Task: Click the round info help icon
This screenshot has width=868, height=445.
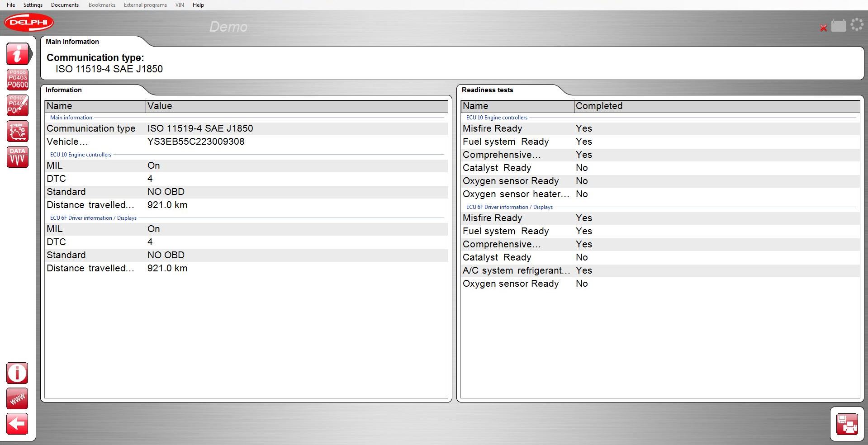Action: point(18,373)
